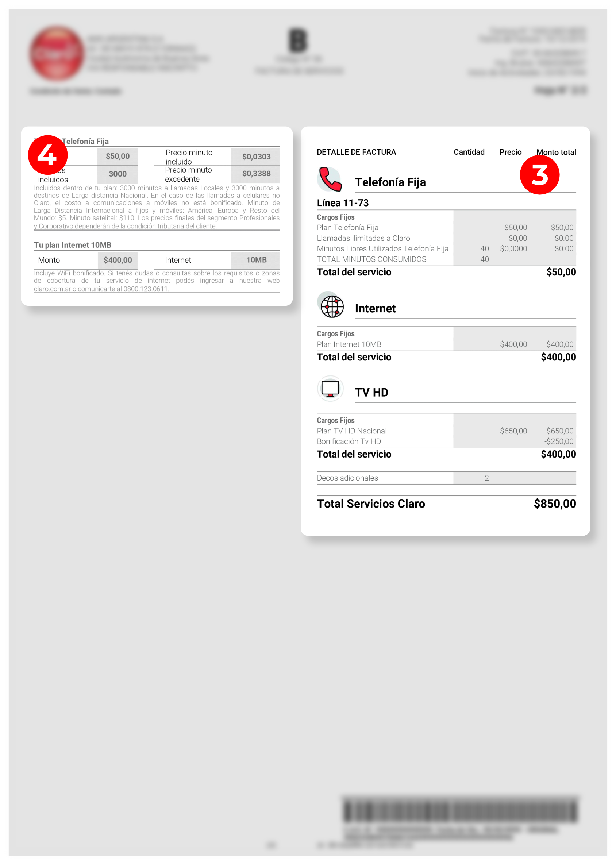Click the claro.com.ar web address
This screenshot has width=616, height=864.
52,289
